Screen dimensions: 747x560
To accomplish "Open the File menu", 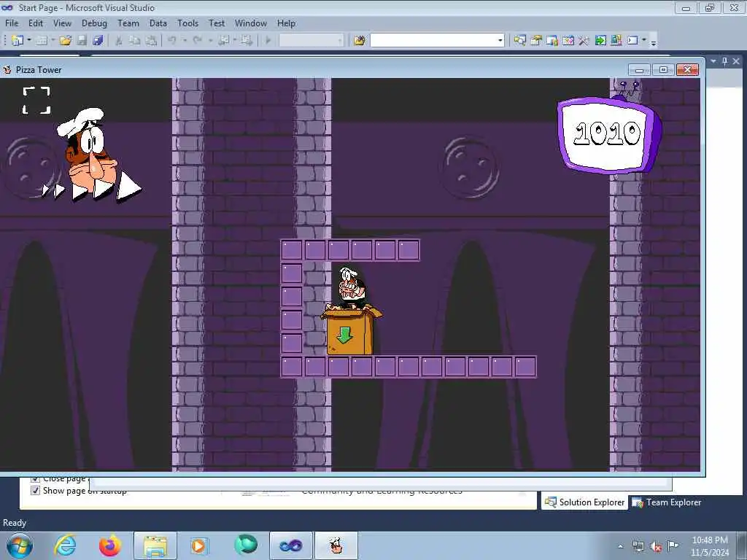I will pyautogui.click(x=12, y=23).
